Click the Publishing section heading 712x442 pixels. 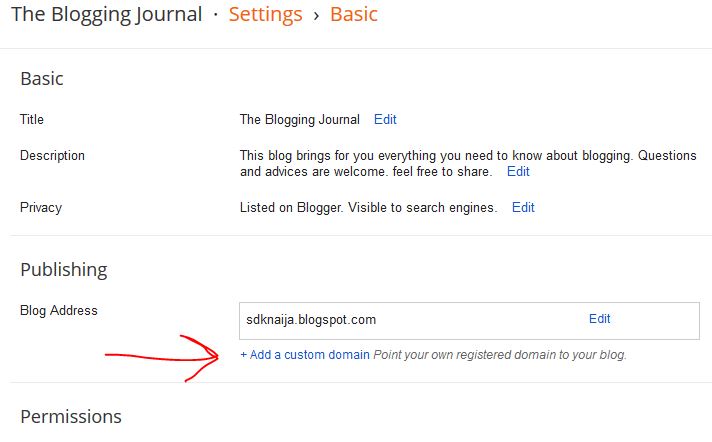[63, 269]
